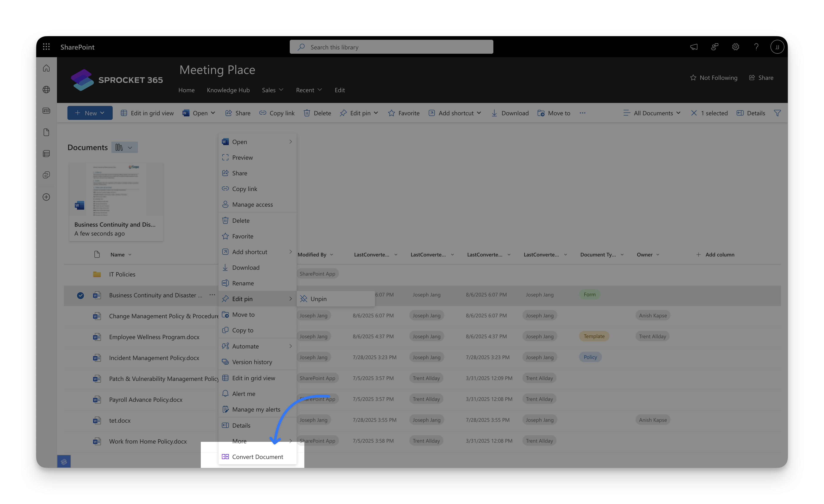Open the help question mark icon
This screenshot has width=824, height=504.
click(x=756, y=47)
